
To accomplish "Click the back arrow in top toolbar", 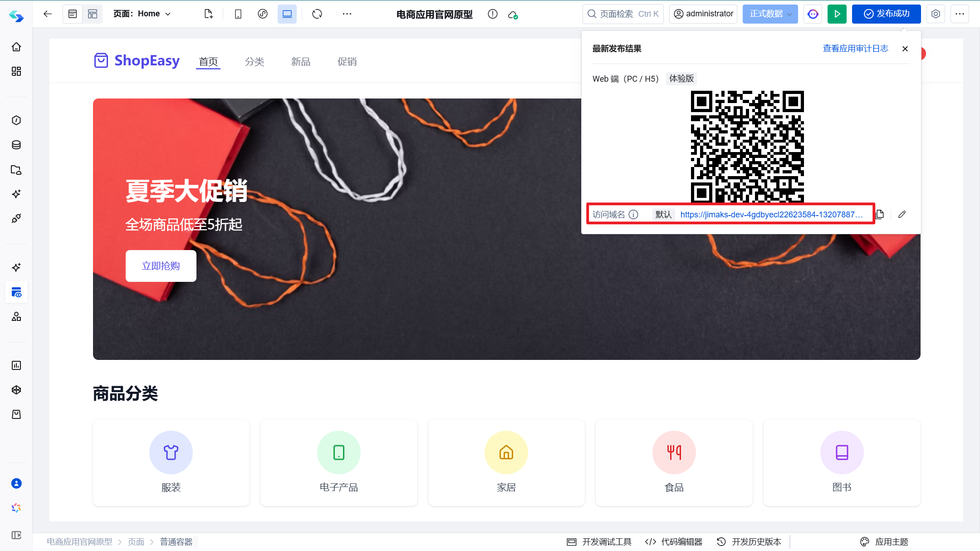I will pyautogui.click(x=48, y=14).
